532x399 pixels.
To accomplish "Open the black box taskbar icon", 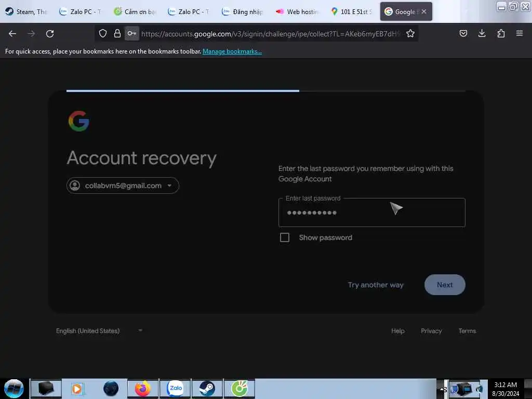I will click(x=46, y=389).
